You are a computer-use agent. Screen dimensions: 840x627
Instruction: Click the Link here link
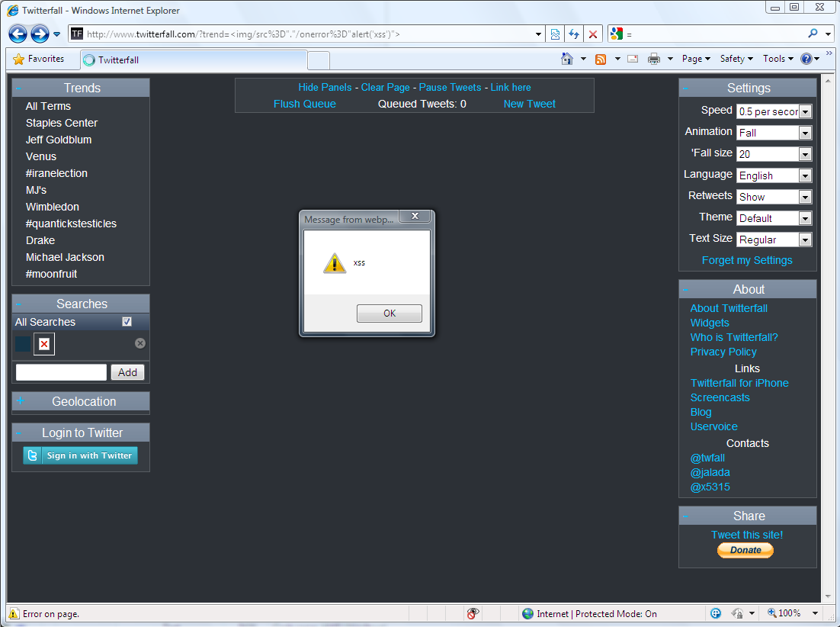click(x=511, y=88)
